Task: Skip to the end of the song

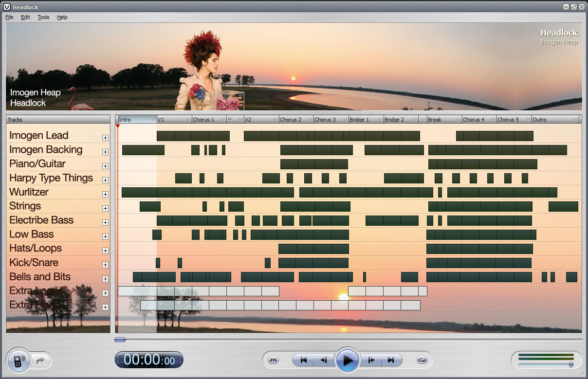Action: [391, 360]
